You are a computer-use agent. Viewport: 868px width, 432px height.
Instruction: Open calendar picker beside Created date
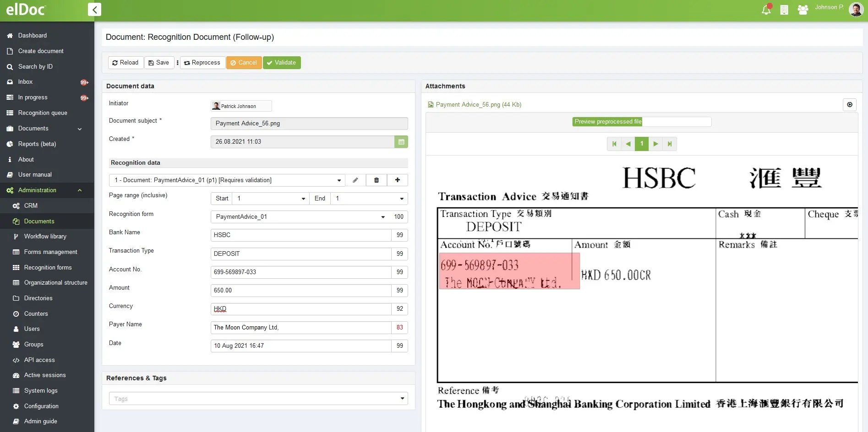point(401,142)
